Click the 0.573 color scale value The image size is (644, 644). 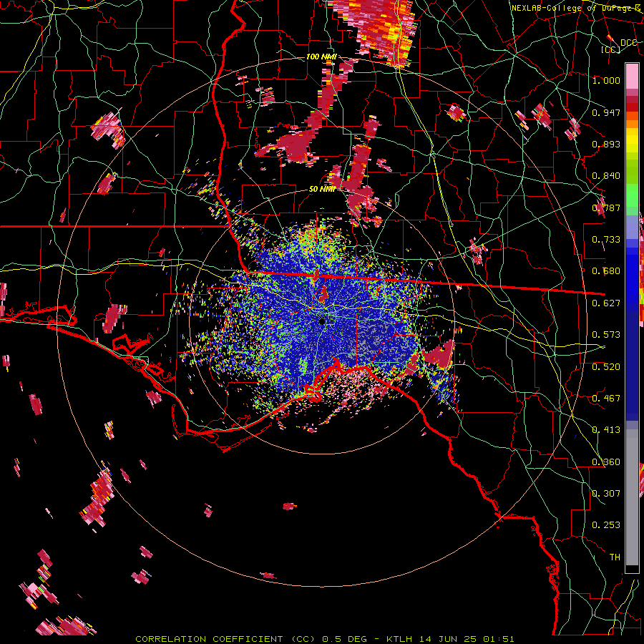click(x=606, y=335)
